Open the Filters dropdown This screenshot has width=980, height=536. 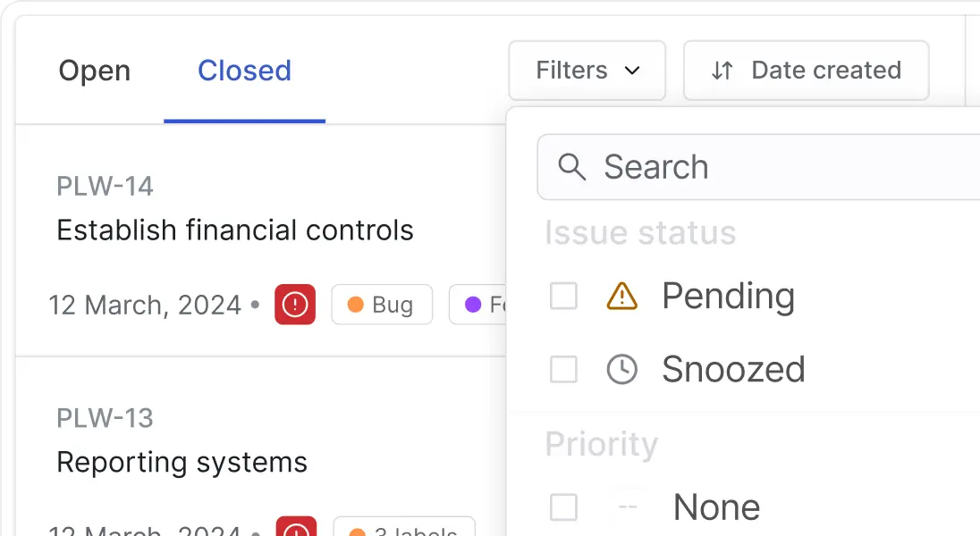(587, 71)
